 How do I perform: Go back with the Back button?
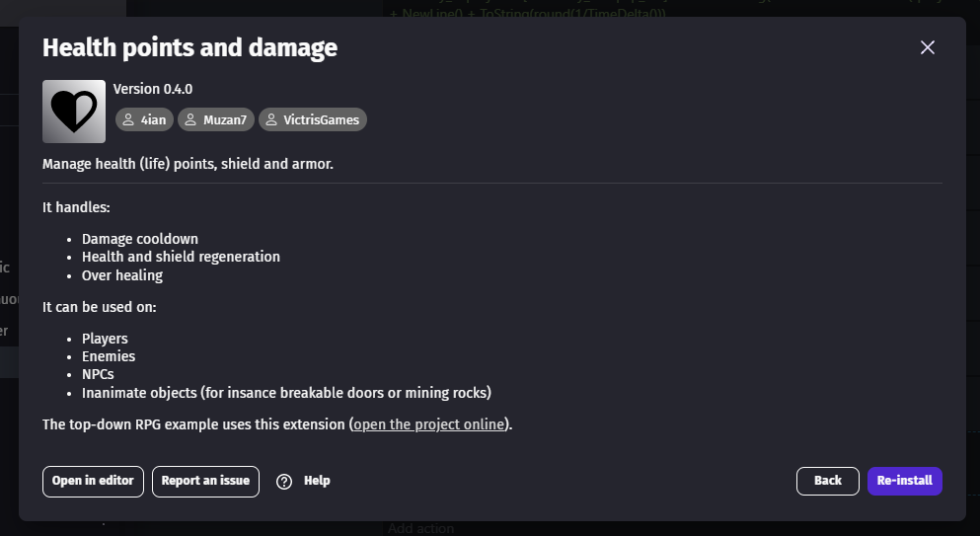click(827, 481)
